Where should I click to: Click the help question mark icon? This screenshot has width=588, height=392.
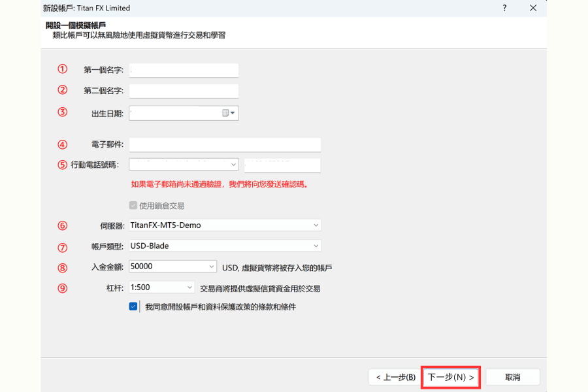coord(504,8)
